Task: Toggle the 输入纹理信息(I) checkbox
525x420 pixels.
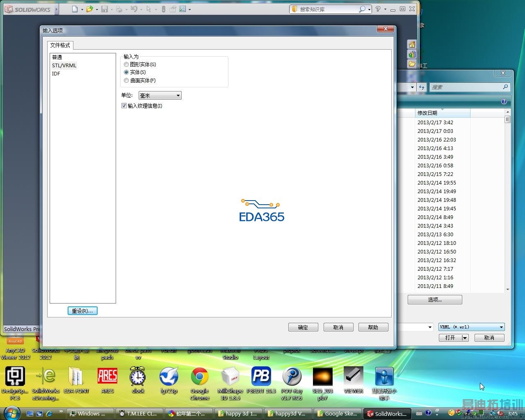Action: [x=124, y=106]
